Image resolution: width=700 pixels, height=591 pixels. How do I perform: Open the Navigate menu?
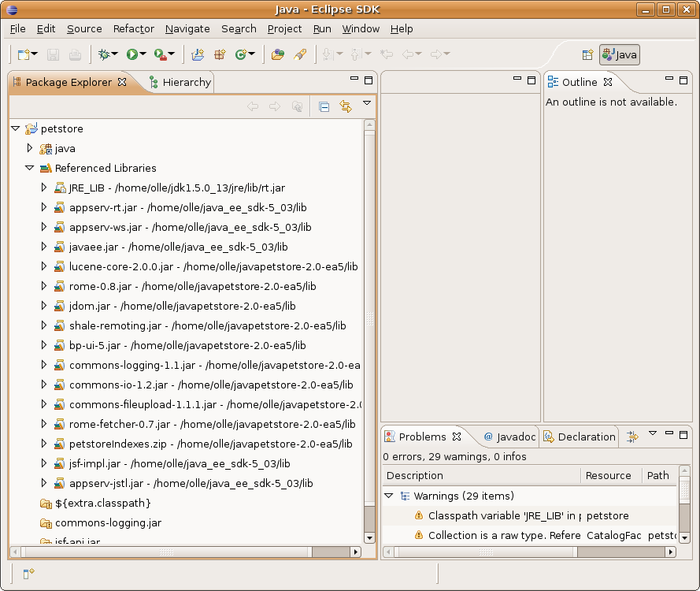[187, 29]
